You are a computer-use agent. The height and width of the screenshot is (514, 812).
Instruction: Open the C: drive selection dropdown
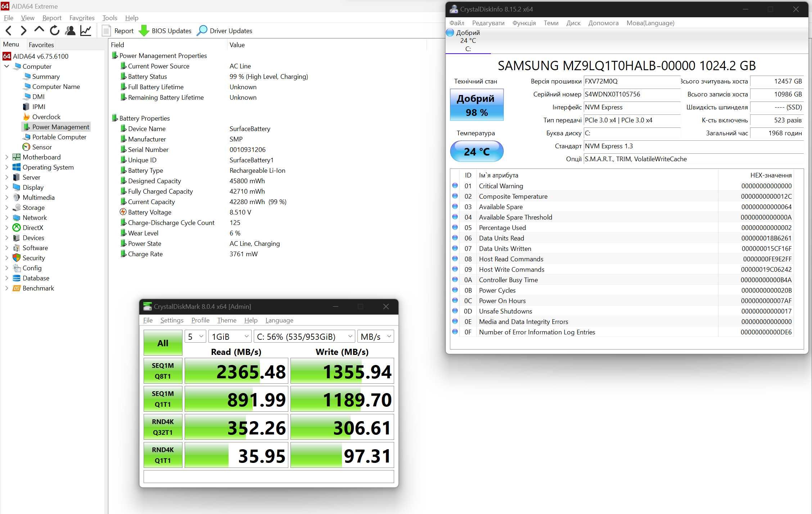[x=304, y=337]
